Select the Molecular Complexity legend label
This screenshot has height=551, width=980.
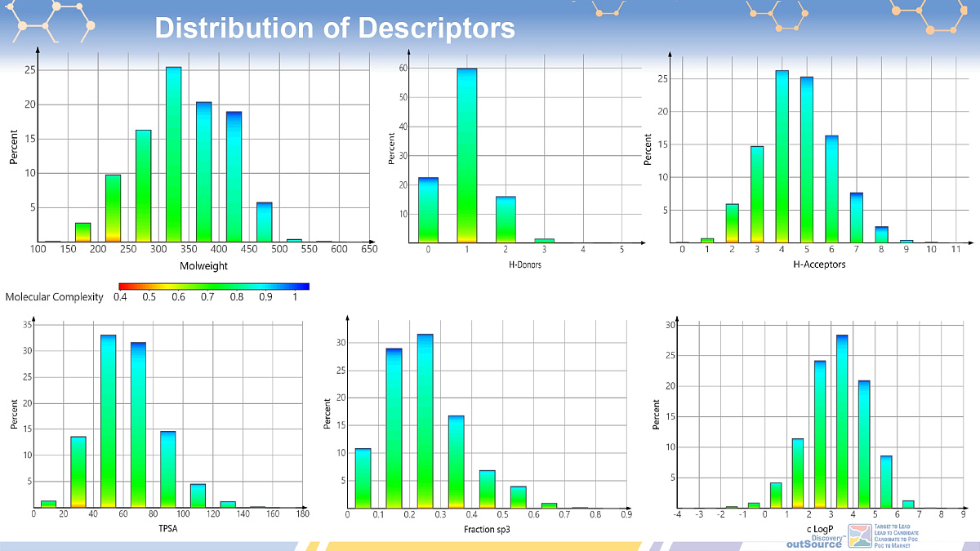pyautogui.click(x=55, y=297)
